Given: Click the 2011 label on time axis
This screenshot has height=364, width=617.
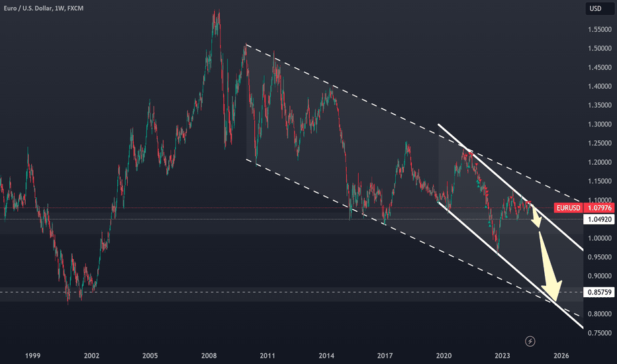Looking at the screenshot, I should click(x=267, y=356).
